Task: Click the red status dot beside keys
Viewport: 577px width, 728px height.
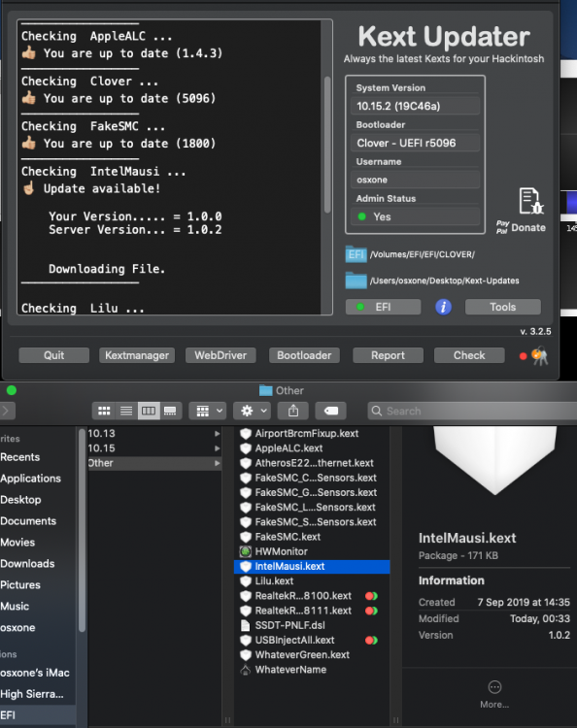Action: 524,356
